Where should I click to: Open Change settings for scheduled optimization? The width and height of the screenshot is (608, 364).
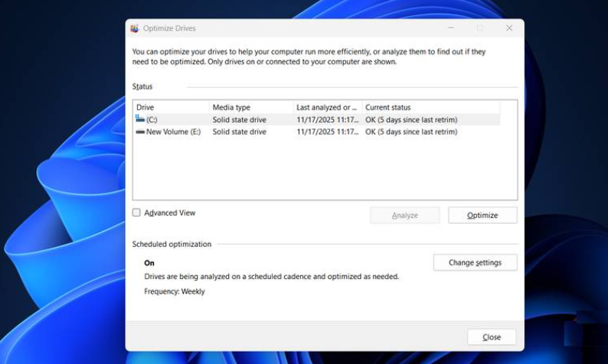(x=475, y=262)
